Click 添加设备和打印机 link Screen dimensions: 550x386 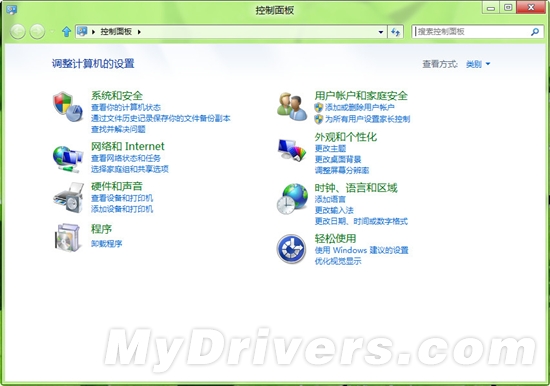(122, 209)
